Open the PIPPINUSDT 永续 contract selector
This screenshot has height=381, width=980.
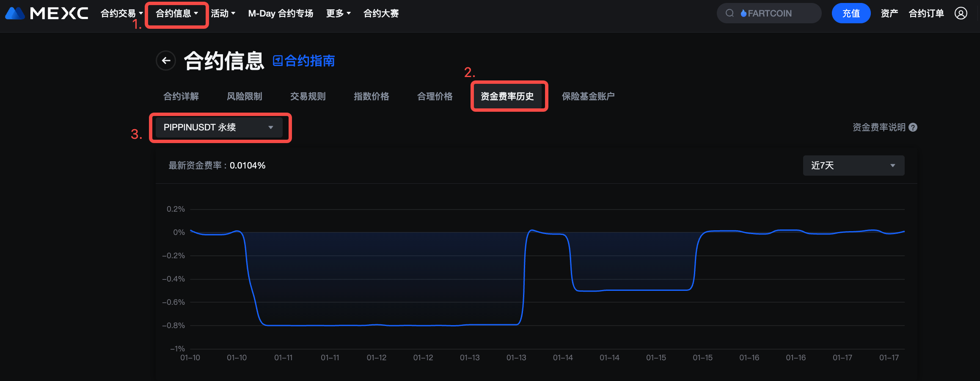click(219, 127)
